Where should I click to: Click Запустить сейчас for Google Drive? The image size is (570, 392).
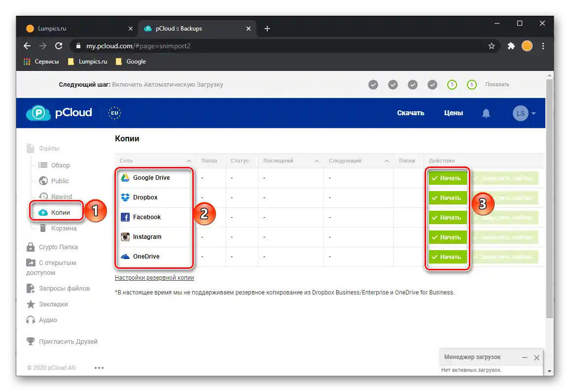[504, 178]
